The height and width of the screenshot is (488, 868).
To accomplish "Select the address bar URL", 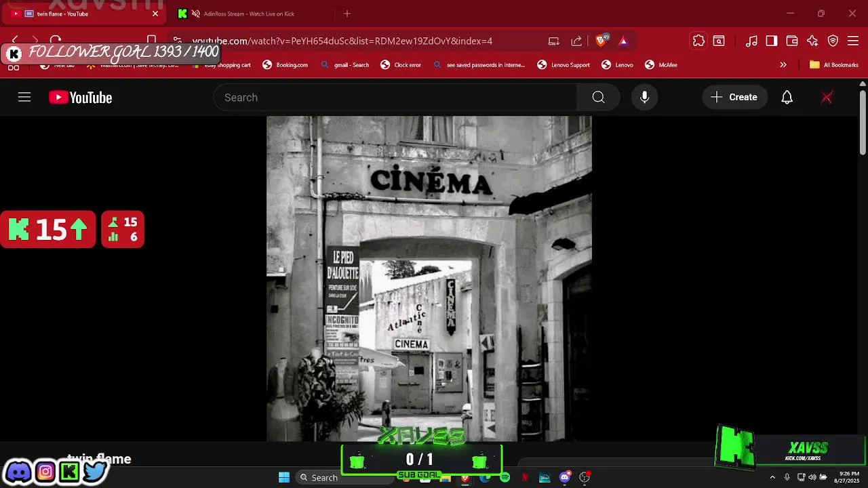I will pyautogui.click(x=342, y=41).
